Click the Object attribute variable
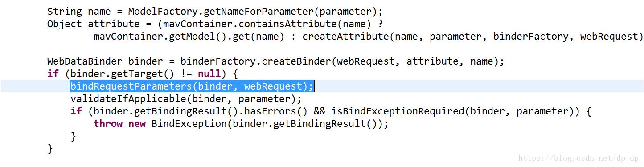Viewport: 644px width, 167px height. (x=114, y=24)
